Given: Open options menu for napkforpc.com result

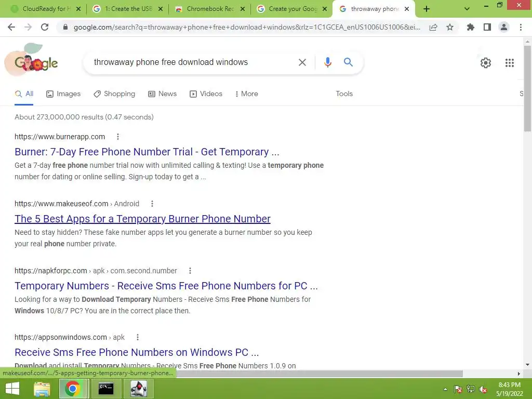Looking at the screenshot, I should pyautogui.click(x=190, y=271).
